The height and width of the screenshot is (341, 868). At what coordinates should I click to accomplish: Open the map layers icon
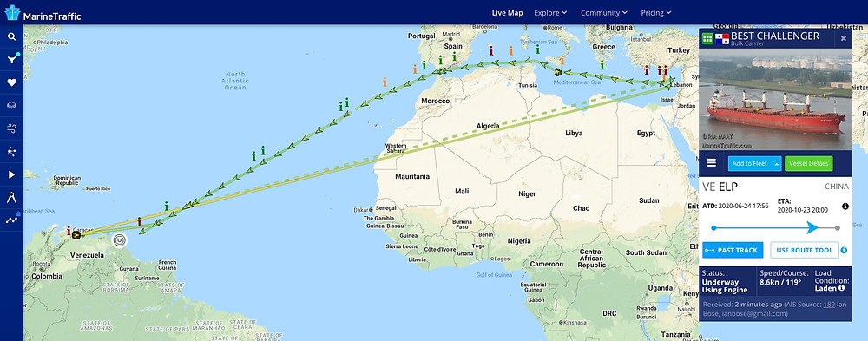(11, 105)
